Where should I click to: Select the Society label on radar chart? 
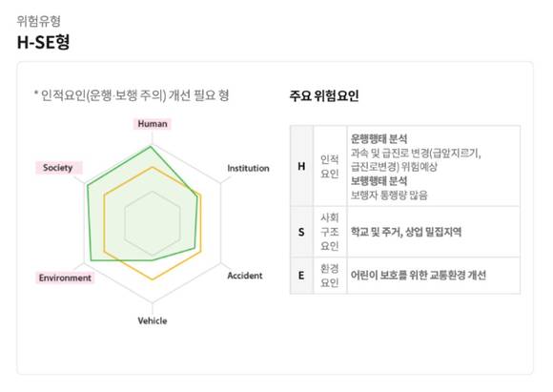click(58, 168)
